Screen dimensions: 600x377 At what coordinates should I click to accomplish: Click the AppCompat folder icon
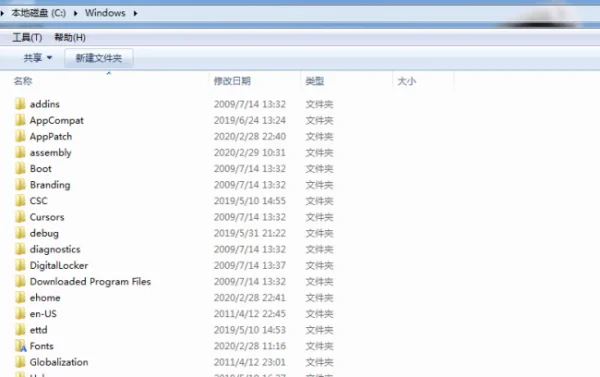tap(20, 120)
